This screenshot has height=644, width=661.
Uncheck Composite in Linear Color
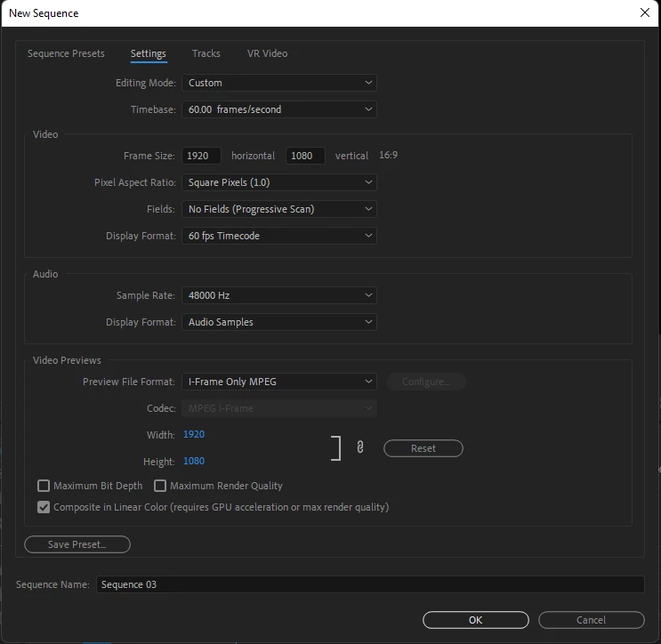point(44,507)
